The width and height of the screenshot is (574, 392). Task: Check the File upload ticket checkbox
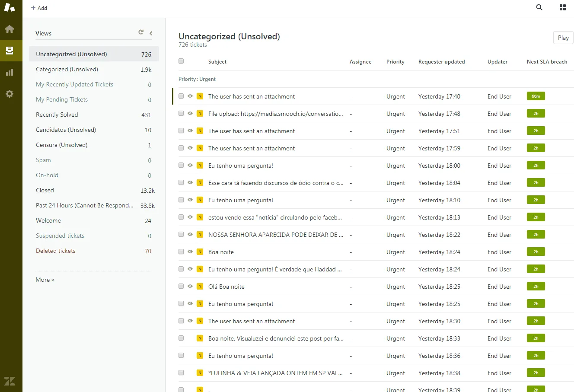point(181,113)
